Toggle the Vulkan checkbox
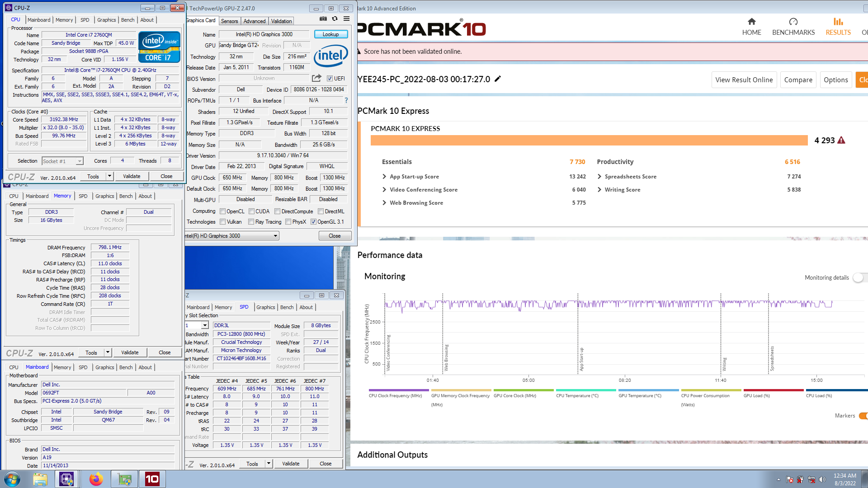 (x=222, y=222)
